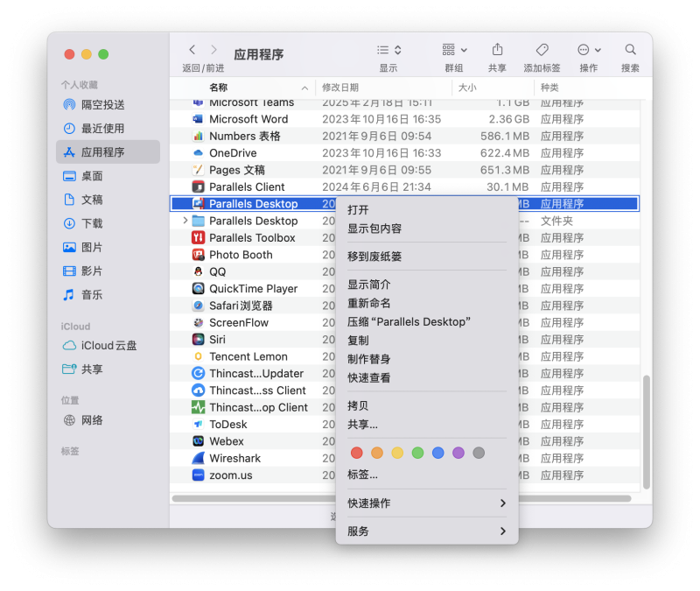The image size is (700, 591).
Task: Click the Photo Booth icon
Action: [198, 255]
